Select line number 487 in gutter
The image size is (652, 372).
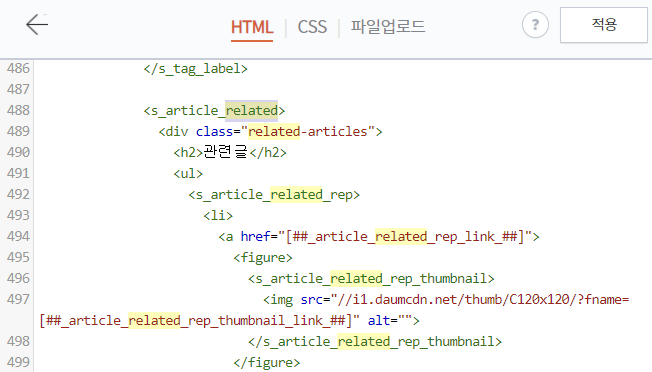[x=18, y=89]
